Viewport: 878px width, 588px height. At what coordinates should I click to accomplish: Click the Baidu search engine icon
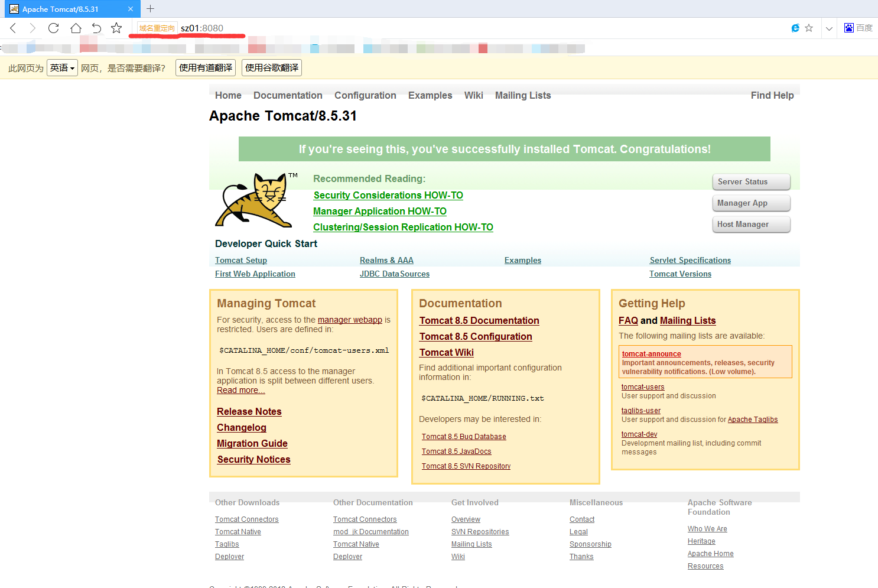click(x=849, y=28)
